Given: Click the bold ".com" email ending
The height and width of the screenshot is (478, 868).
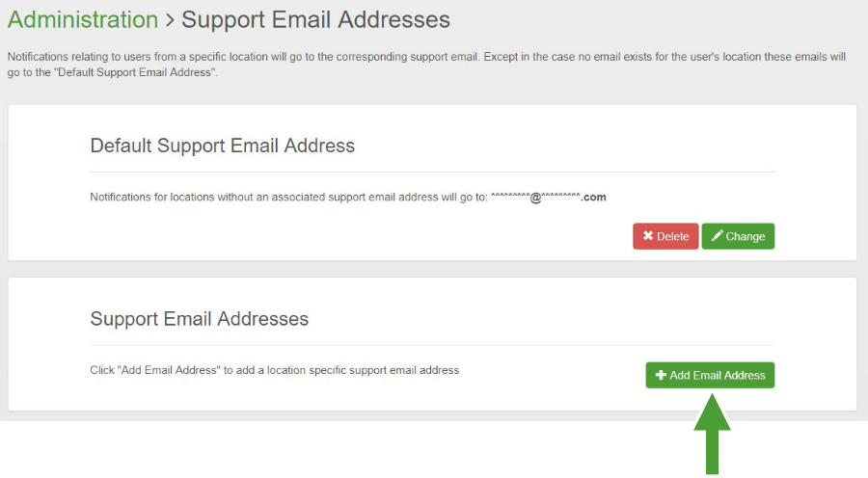Looking at the screenshot, I should tap(594, 197).
